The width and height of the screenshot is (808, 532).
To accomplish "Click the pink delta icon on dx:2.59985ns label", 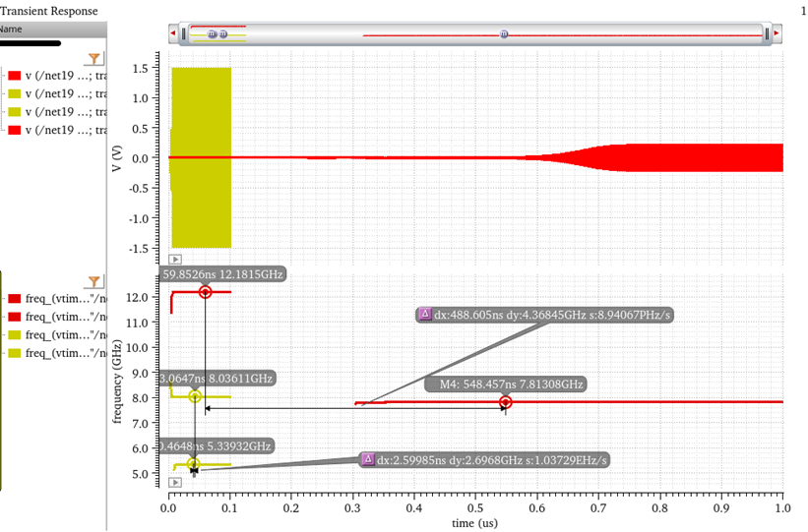I will tap(368, 459).
